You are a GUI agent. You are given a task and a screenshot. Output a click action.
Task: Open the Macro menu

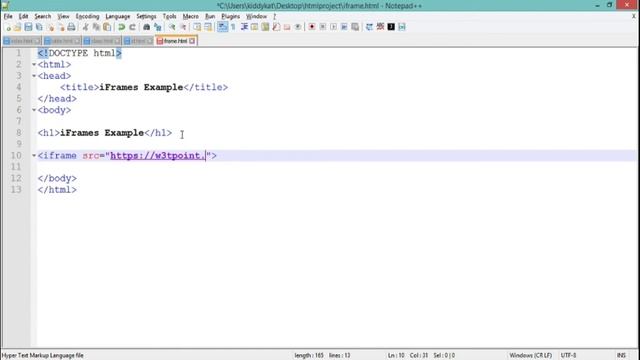click(x=191, y=16)
